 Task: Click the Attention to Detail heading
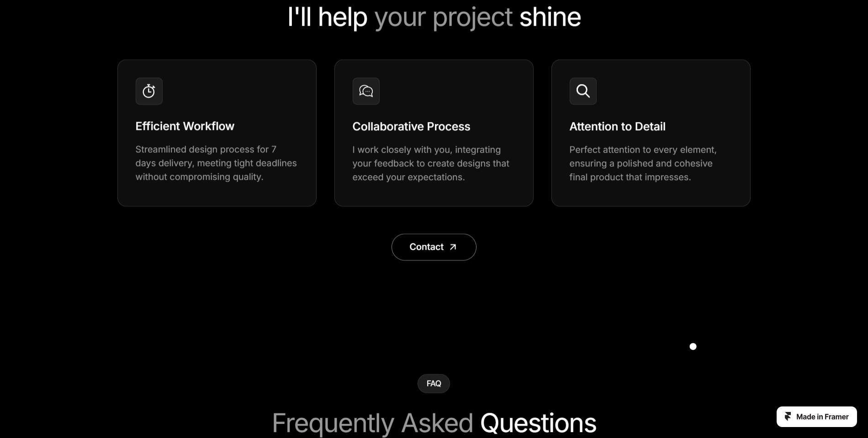coord(617,127)
